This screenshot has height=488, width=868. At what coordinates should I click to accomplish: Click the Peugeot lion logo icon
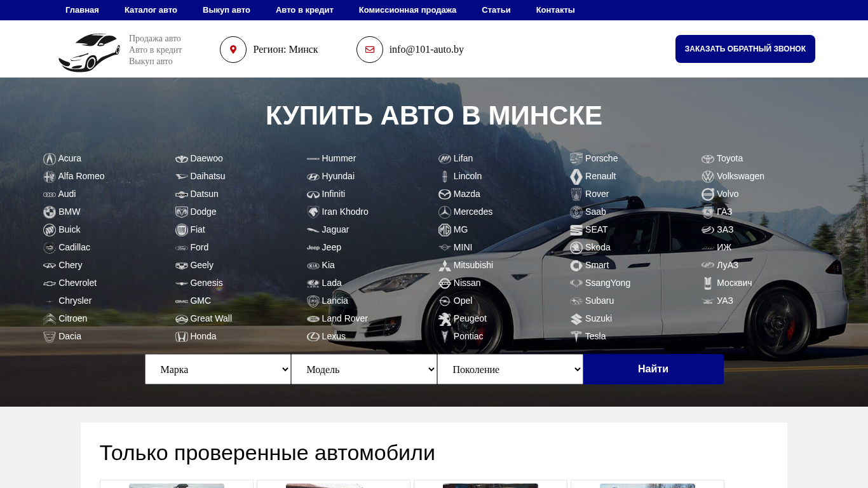(445, 319)
